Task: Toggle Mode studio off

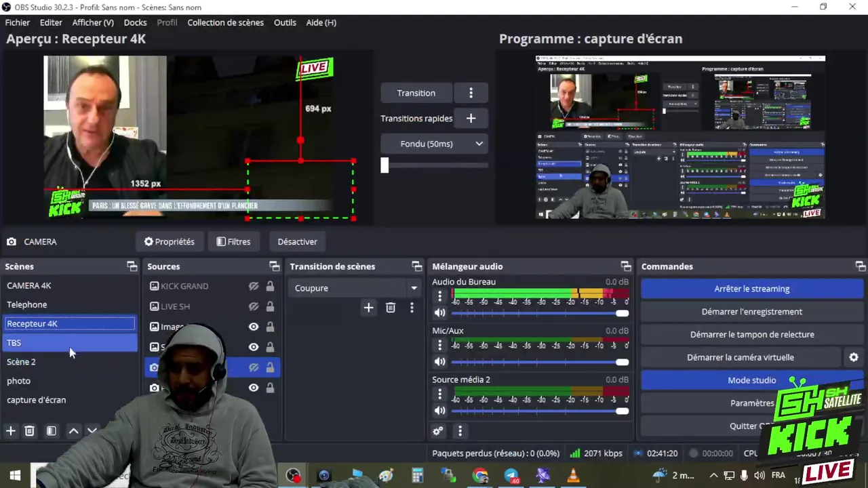Action: click(x=751, y=380)
